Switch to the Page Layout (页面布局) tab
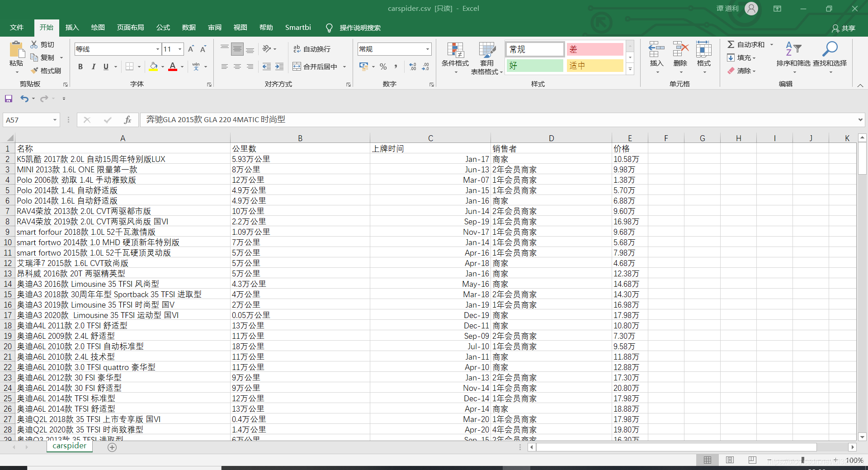Viewport: 868px width, 470px height. pyautogui.click(x=130, y=28)
